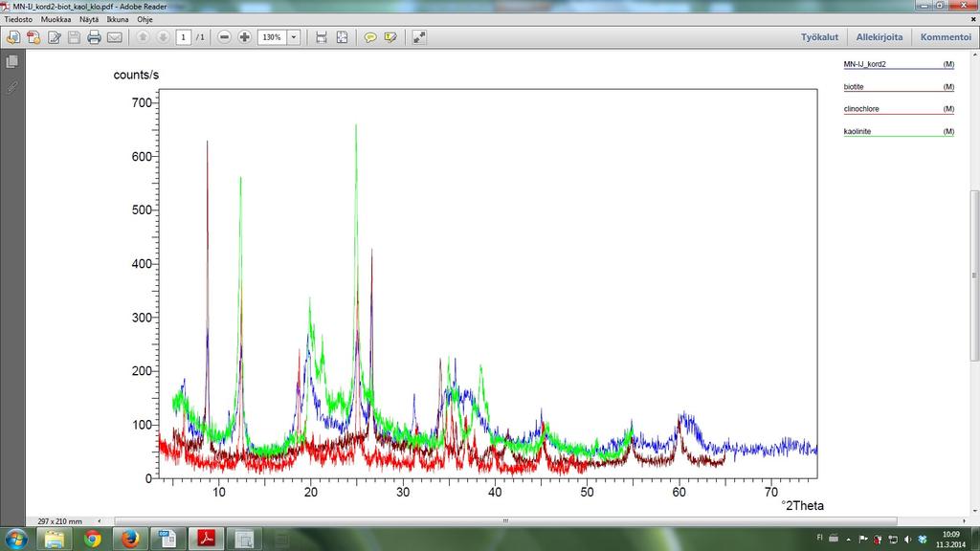Zoom out using the minus button

[x=224, y=37]
